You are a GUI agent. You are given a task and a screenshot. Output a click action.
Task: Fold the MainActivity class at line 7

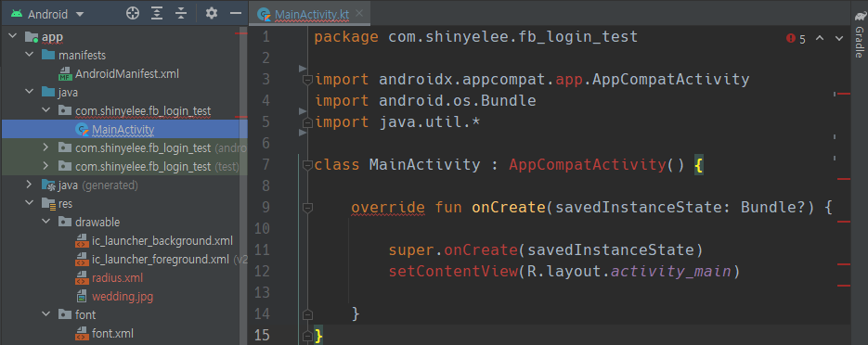tap(307, 165)
